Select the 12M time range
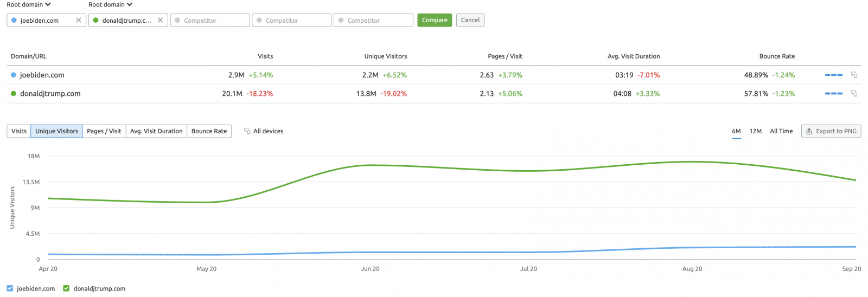868x297 pixels. coord(756,131)
